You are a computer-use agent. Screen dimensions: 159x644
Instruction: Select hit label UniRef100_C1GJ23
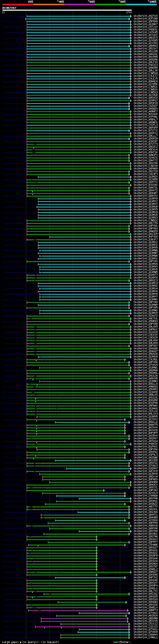point(146,626)
